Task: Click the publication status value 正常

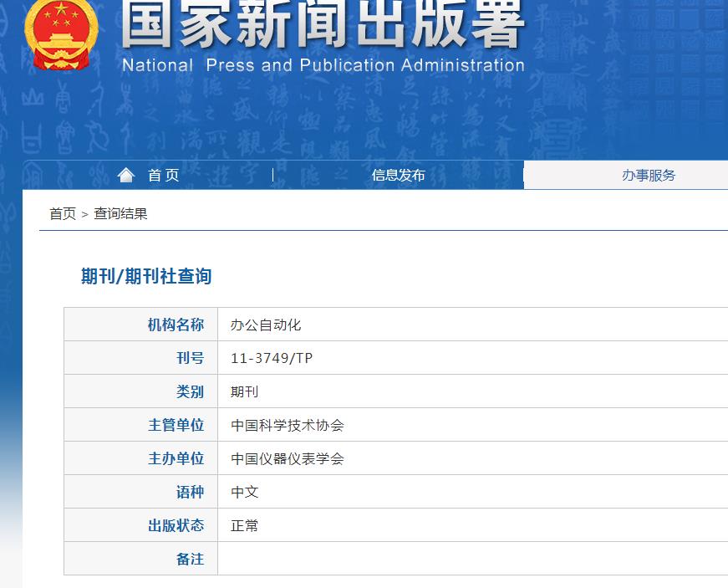Action: pos(243,525)
